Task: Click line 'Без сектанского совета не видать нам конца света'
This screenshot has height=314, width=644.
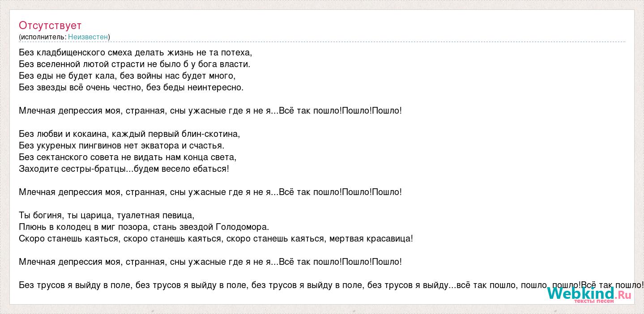Action: click(x=128, y=157)
